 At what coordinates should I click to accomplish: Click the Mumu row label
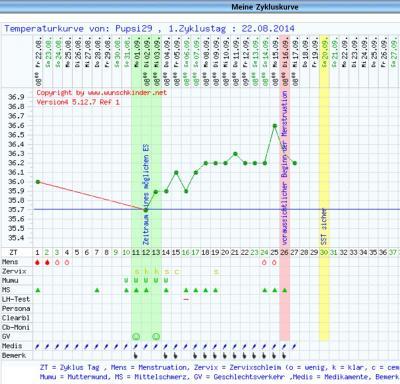click(10, 281)
